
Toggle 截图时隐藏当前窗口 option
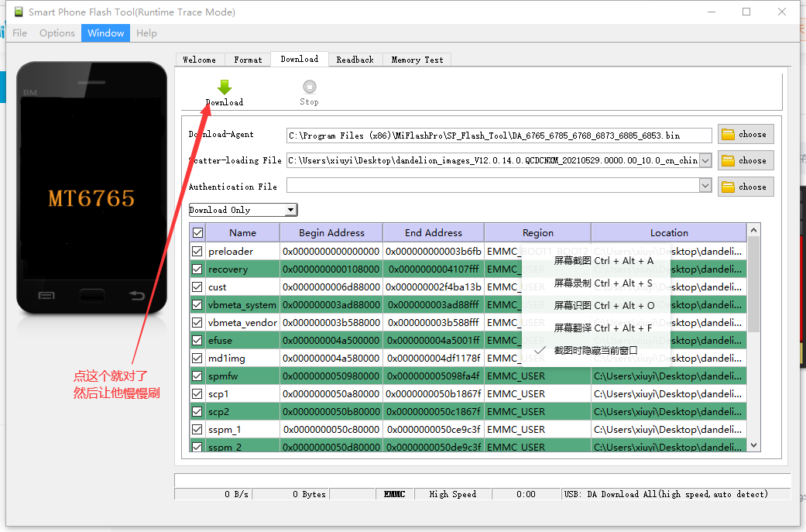[x=595, y=351]
